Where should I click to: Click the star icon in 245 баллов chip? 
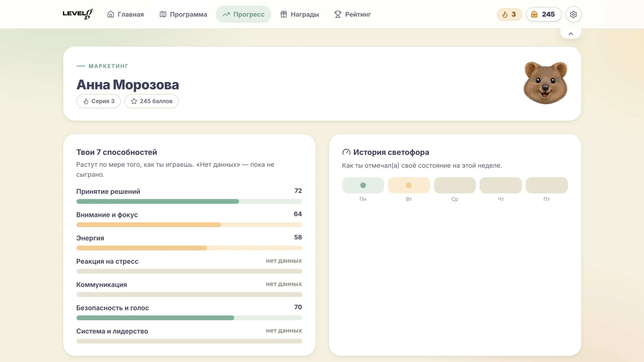tap(134, 101)
